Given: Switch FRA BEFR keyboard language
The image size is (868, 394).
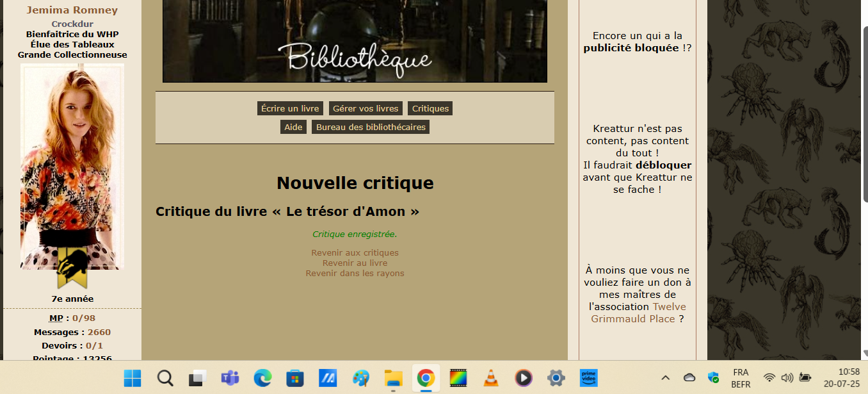Looking at the screenshot, I should (741, 378).
